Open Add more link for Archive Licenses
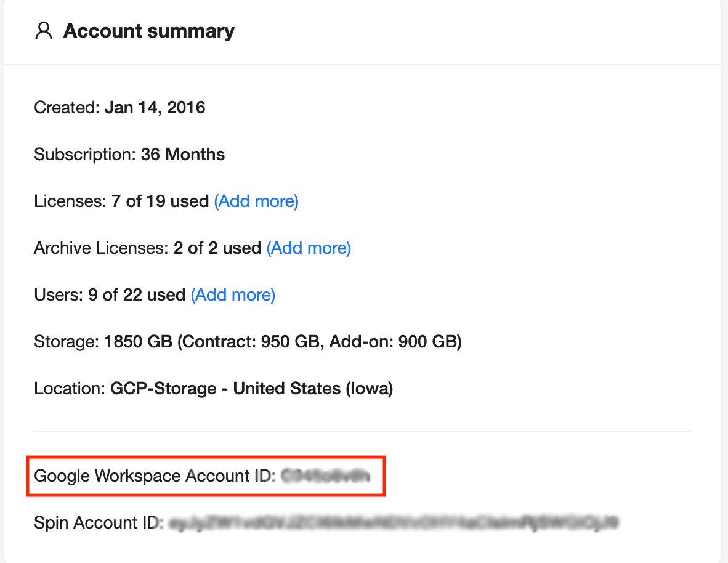 coord(309,248)
